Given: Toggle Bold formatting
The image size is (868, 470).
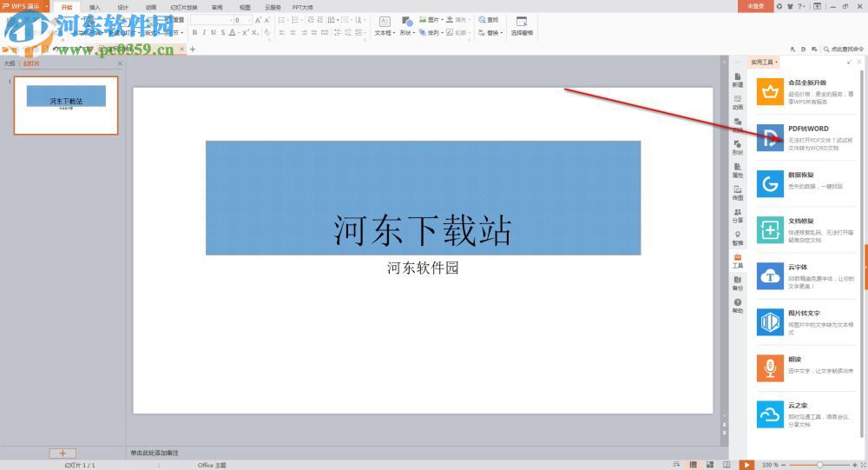Looking at the screenshot, I should [194, 33].
